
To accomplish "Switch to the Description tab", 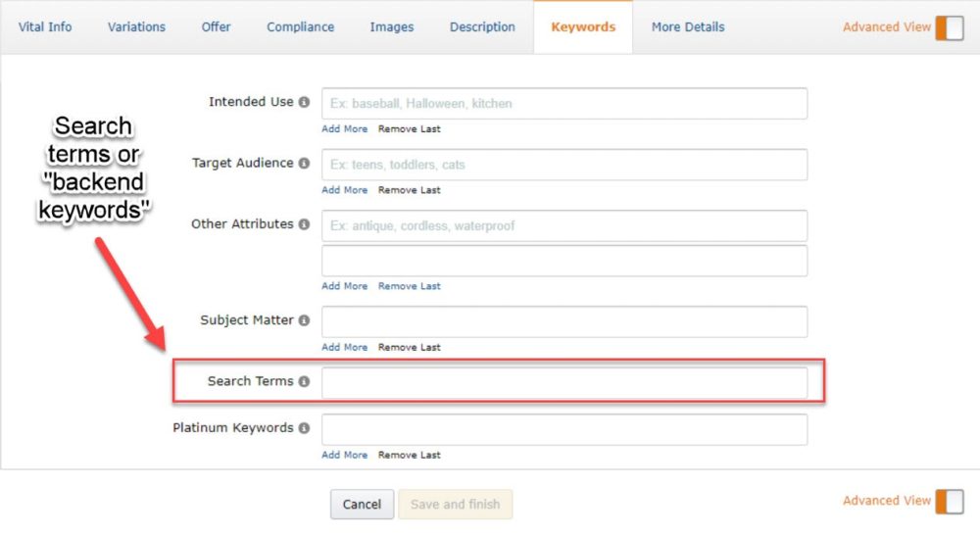I will tap(482, 26).
